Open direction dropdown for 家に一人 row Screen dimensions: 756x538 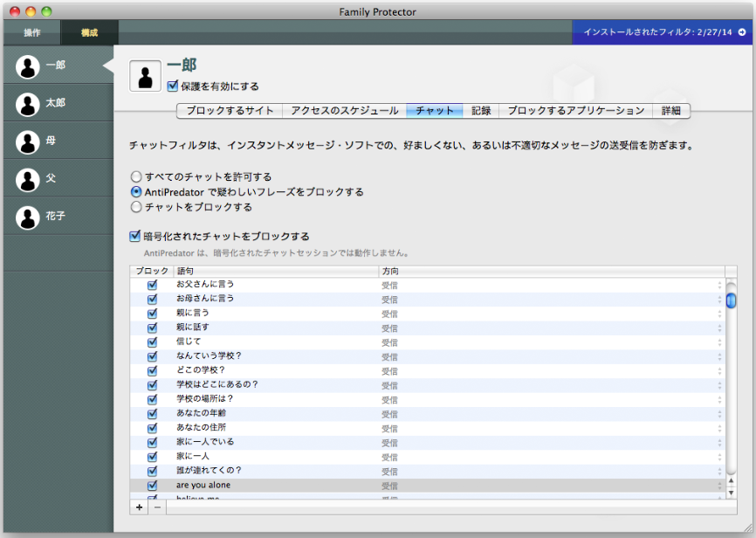(719, 457)
